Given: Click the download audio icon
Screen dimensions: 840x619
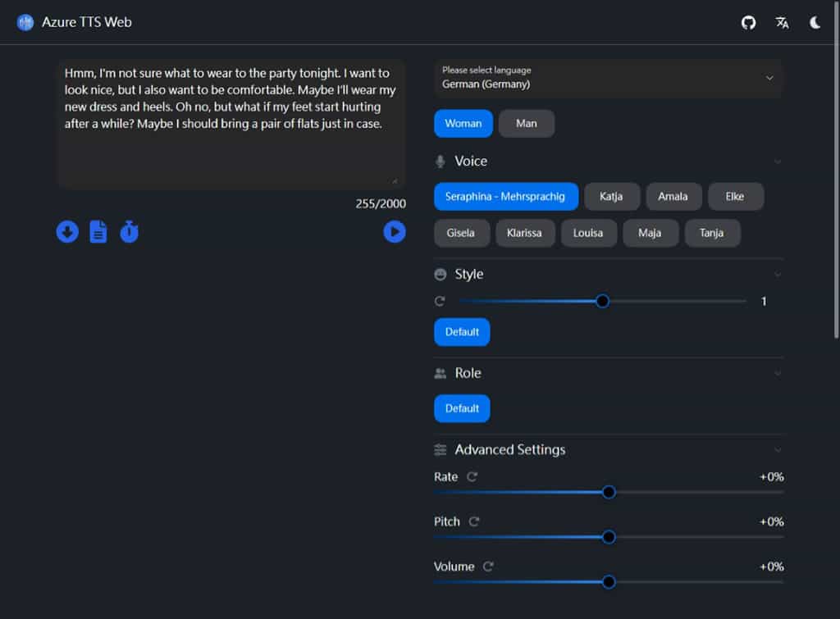Looking at the screenshot, I should [x=67, y=232].
